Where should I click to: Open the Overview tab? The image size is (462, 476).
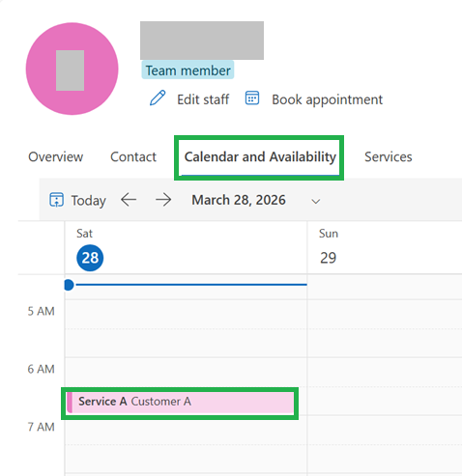coord(56,157)
